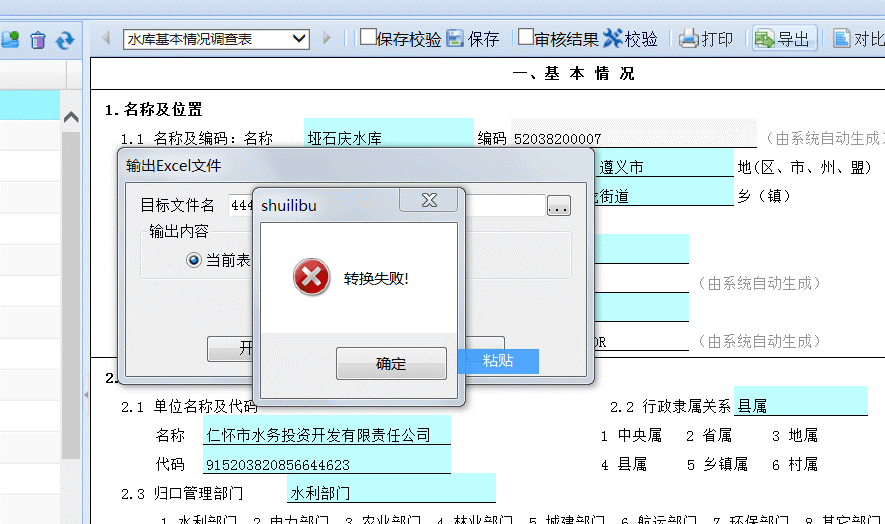
Task: Click the blue refresh arrows icon
Action: pyautogui.click(x=65, y=40)
